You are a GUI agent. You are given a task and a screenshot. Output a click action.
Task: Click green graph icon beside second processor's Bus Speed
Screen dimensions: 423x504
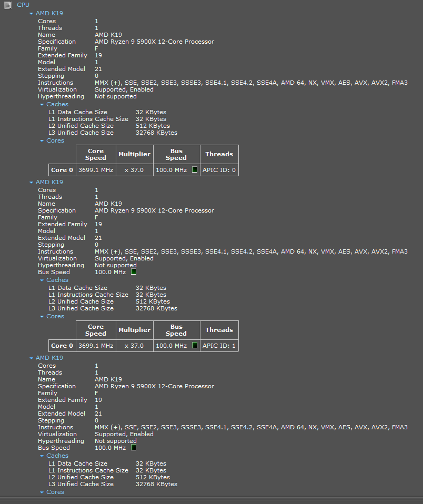pyautogui.click(x=134, y=271)
